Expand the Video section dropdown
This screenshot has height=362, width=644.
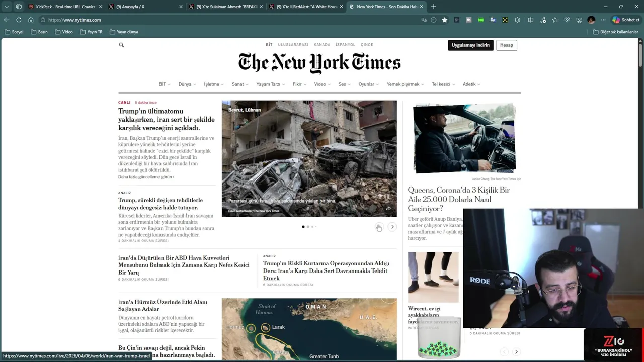point(322,84)
